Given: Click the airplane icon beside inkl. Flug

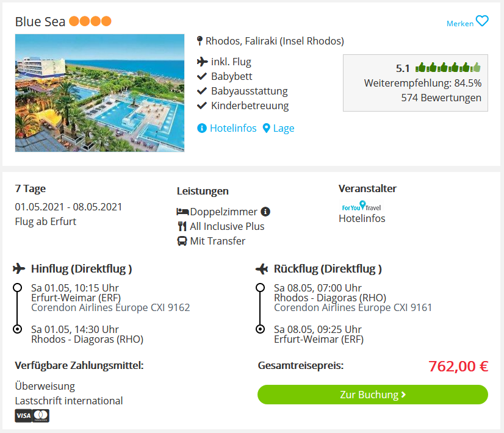Looking at the screenshot, I should (x=202, y=62).
